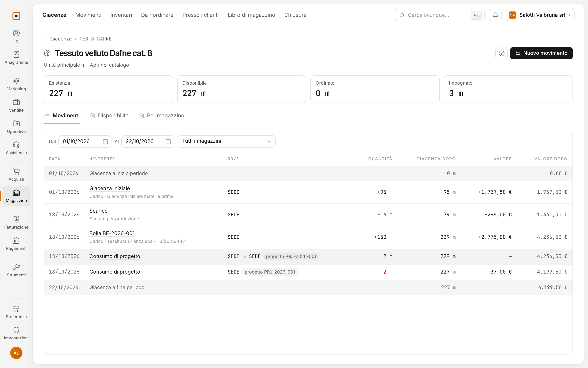Click the help question mark icon
The image size is (588, 368).
tap(501, 53)
